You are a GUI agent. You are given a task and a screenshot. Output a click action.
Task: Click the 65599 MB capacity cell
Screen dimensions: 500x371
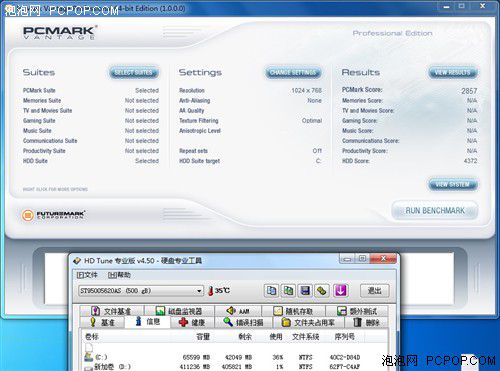(x=196, y=357)
